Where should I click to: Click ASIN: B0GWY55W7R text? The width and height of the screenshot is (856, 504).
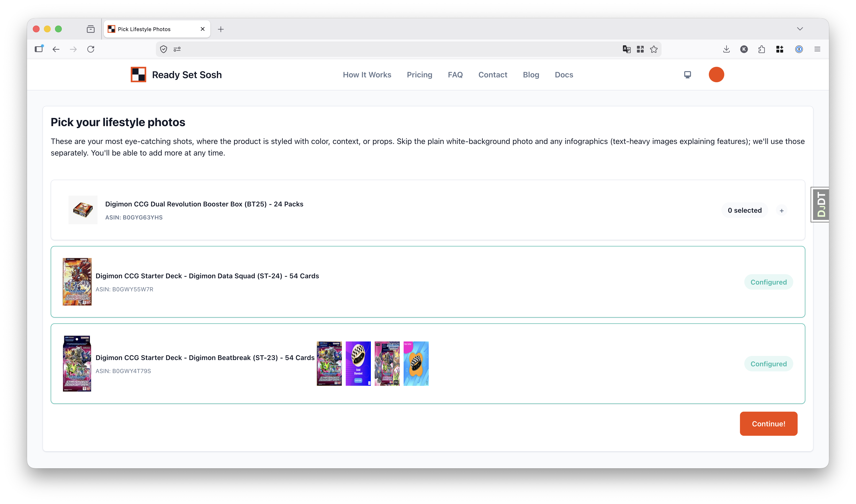point(124,289)
